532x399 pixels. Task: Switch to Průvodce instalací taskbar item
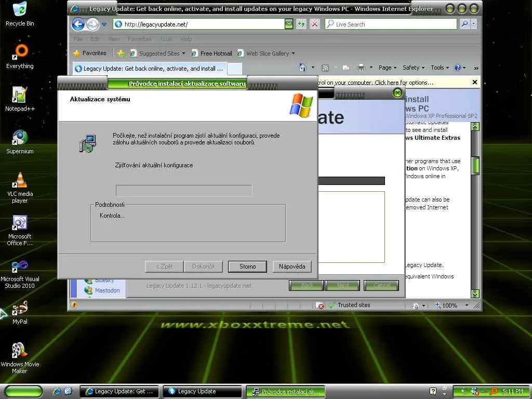click(285, 392)
